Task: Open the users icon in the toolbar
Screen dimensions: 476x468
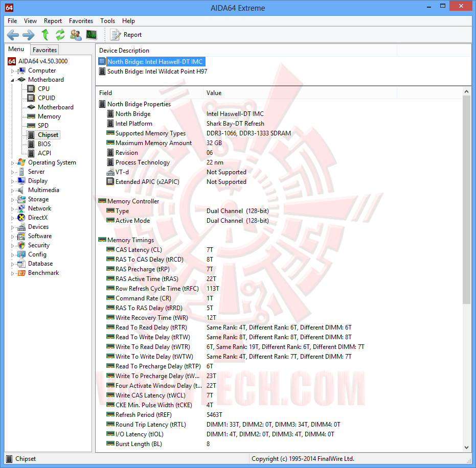Action: pos(76,35)
